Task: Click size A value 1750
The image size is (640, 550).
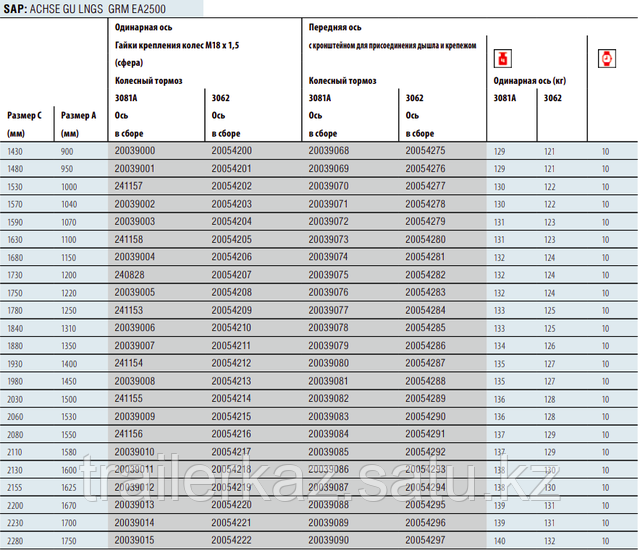Action: point(69,541)
